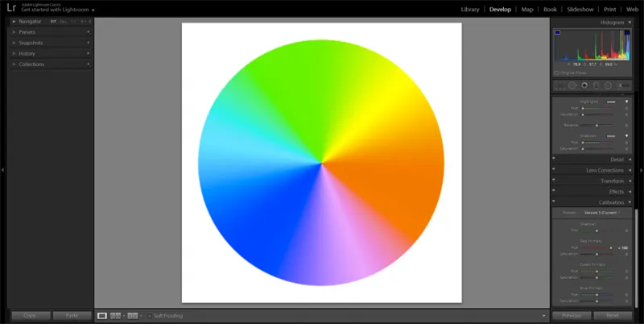This screenshot has height=324, width=644.
Task: Select the Graduated Filter tool
Action: (596, 85)
